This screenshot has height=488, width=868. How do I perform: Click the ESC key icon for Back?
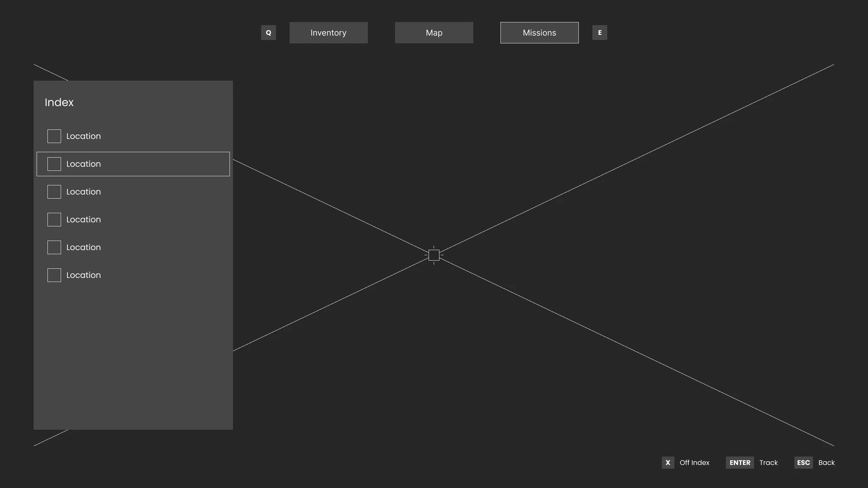(x=803, y=463)
